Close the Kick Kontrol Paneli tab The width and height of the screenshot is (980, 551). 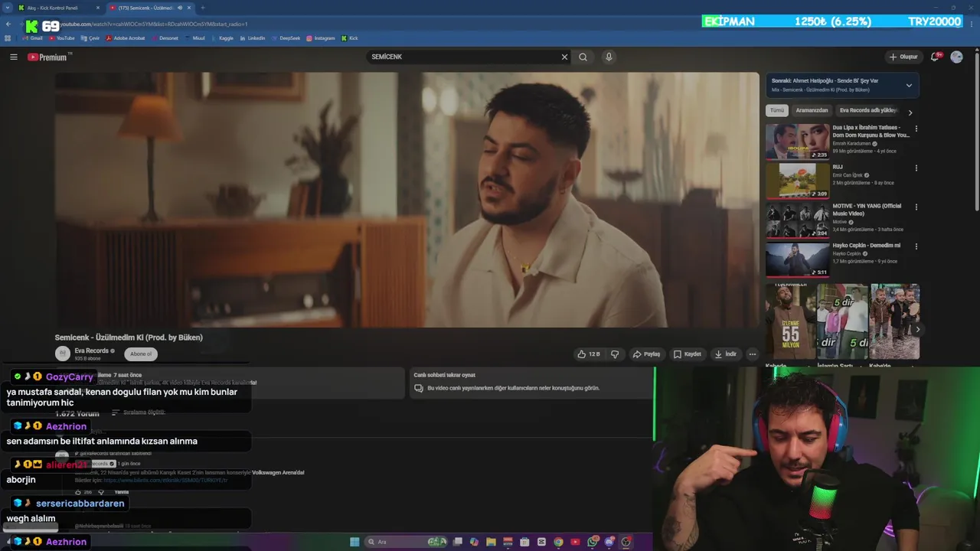[x=98, y=8]
